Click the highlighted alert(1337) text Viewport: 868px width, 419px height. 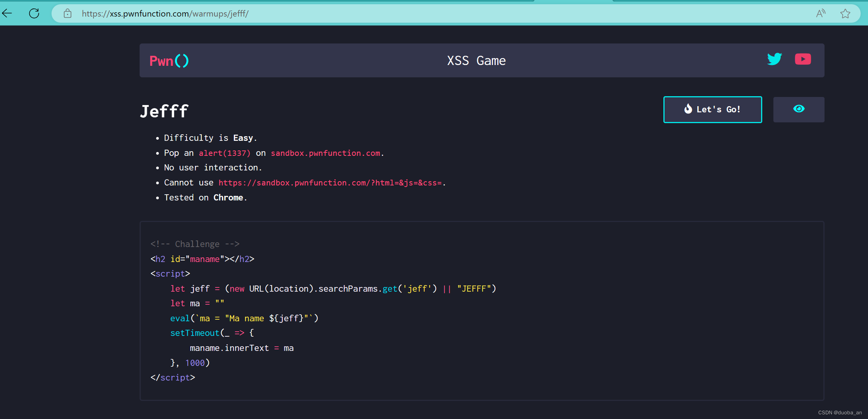(x=224, y=153)
